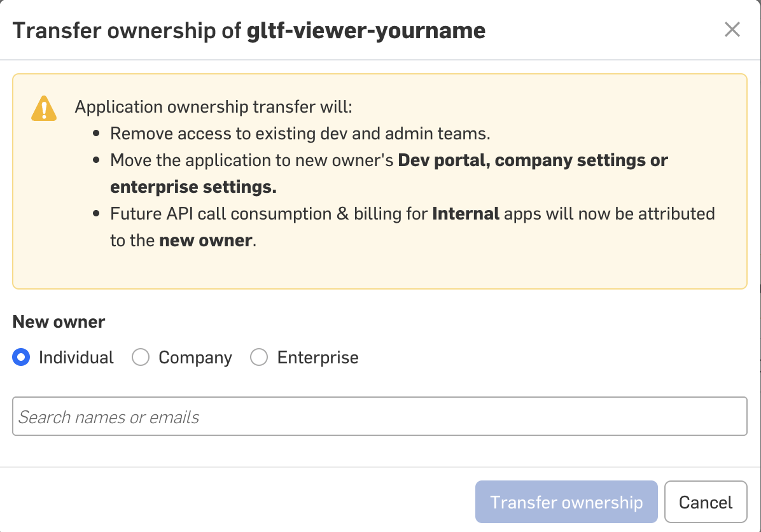Click the bold 'new owner' warning text
Image resolution: width=761 pixels, height=532 pixels.
[x=206, y=241]
